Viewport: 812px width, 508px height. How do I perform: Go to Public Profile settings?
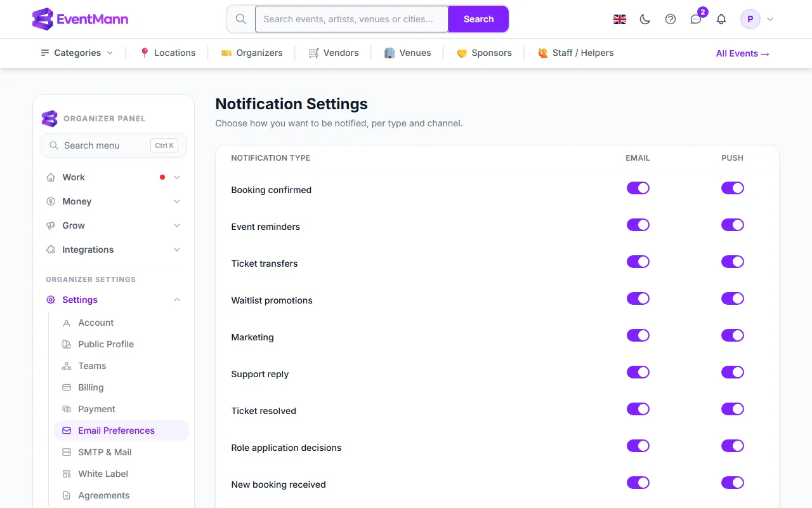[121, 344]
